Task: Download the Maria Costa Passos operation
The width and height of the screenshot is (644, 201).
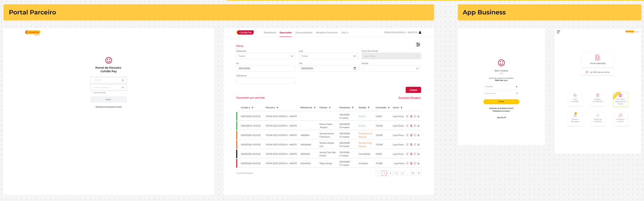Action: tap(419, 126)
